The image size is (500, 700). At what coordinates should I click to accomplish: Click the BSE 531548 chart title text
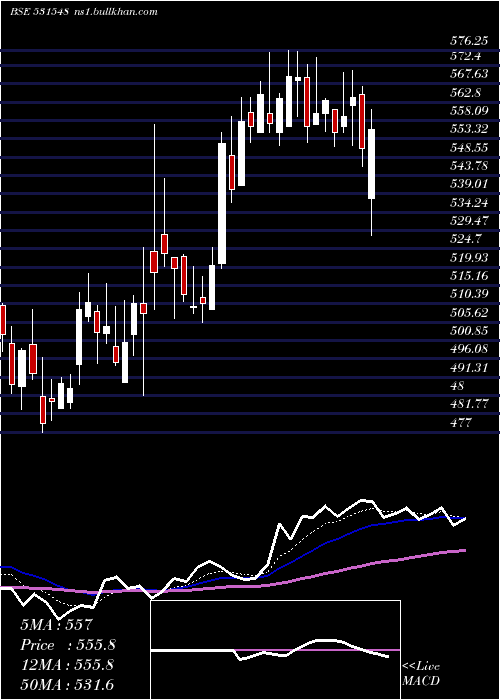point(39,12)
